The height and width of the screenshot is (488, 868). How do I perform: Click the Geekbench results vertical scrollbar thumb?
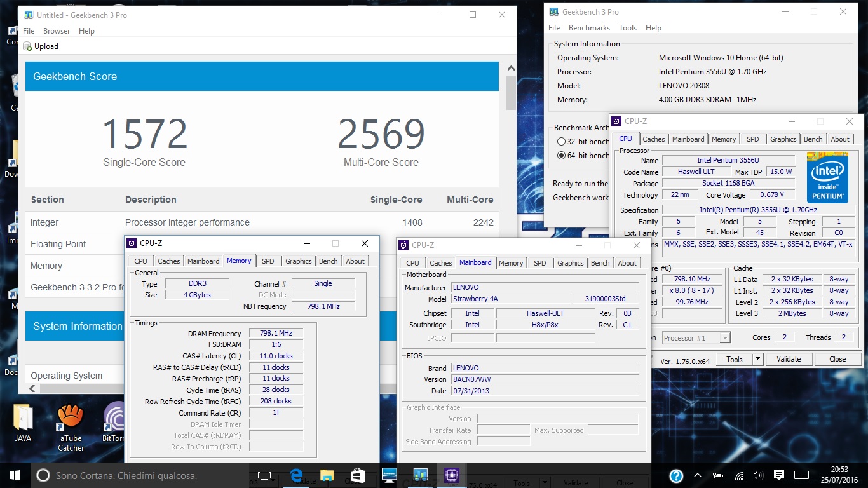tap(512, 93)
